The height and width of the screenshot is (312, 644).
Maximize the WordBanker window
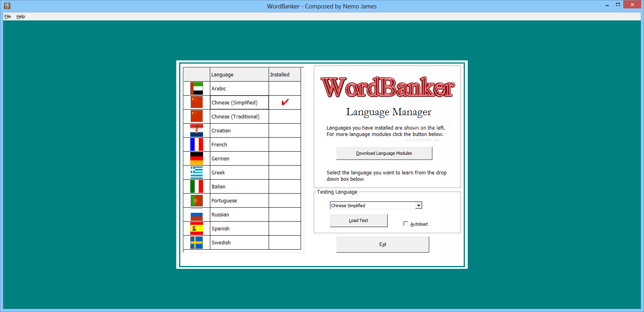click(618, 5)
